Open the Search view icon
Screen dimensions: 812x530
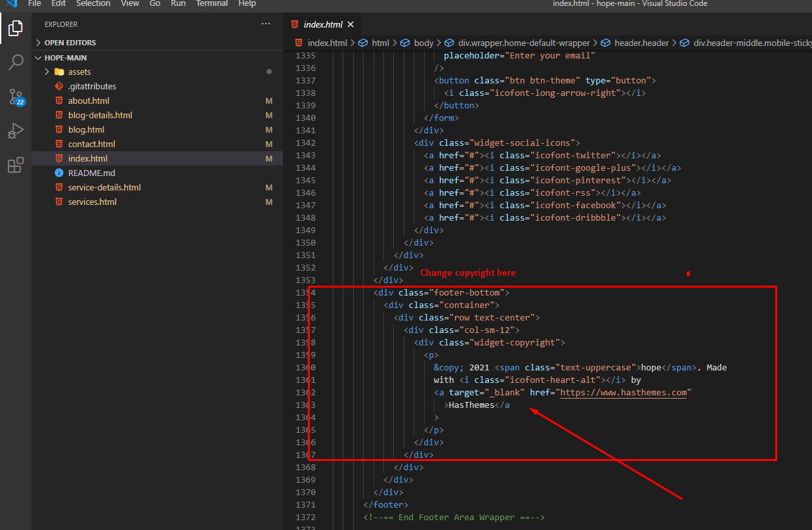pos(15,62)
